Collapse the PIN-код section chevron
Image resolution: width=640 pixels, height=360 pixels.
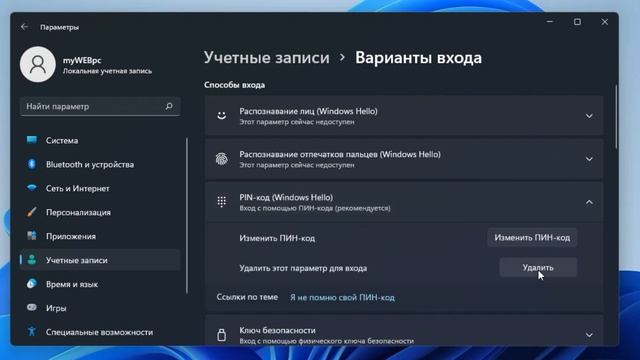pyautogui.click(x=589, y=202)
